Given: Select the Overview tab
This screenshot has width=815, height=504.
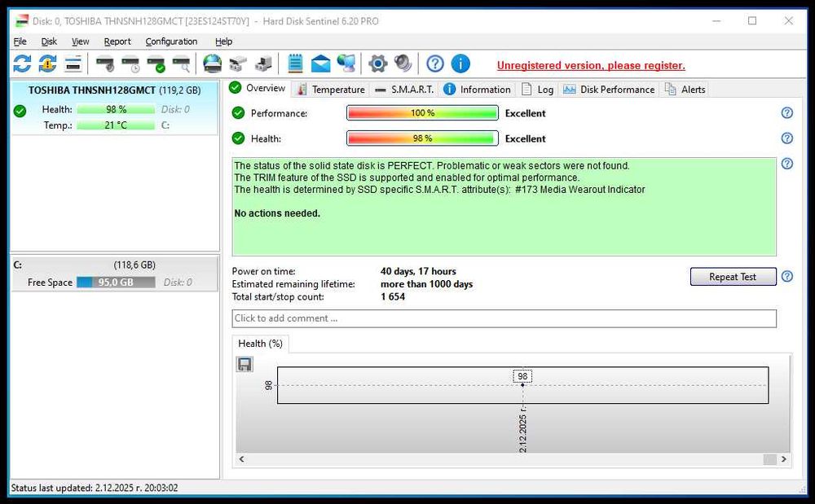Looking at the screenshot, I should pos(258,88).
